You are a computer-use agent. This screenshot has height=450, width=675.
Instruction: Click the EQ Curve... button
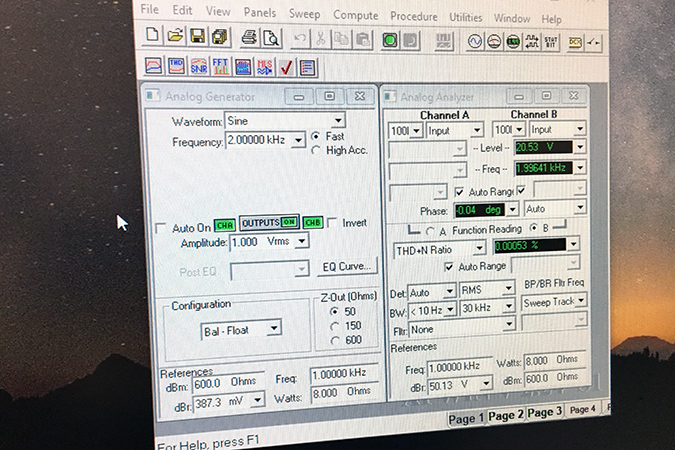(x=347, y=266)
